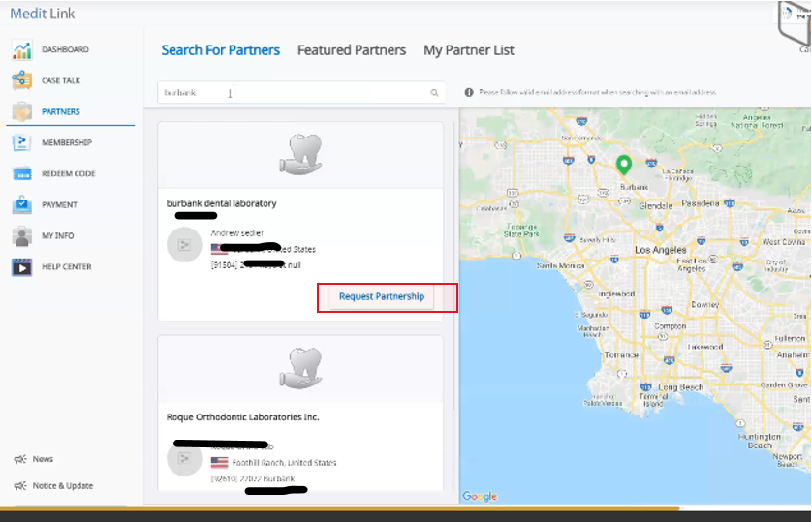Open Payment using its sidebar icon
Screen dimensions: 812x522
coord(21,205)
